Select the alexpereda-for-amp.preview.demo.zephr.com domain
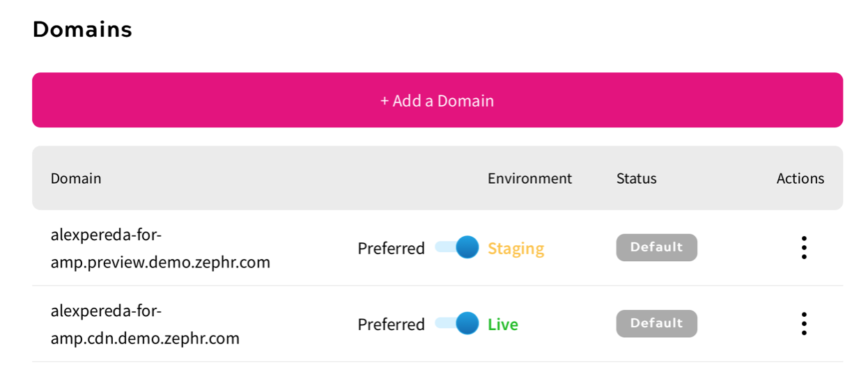This screenshot has width=868, height=390. click(x=160, y=249)
